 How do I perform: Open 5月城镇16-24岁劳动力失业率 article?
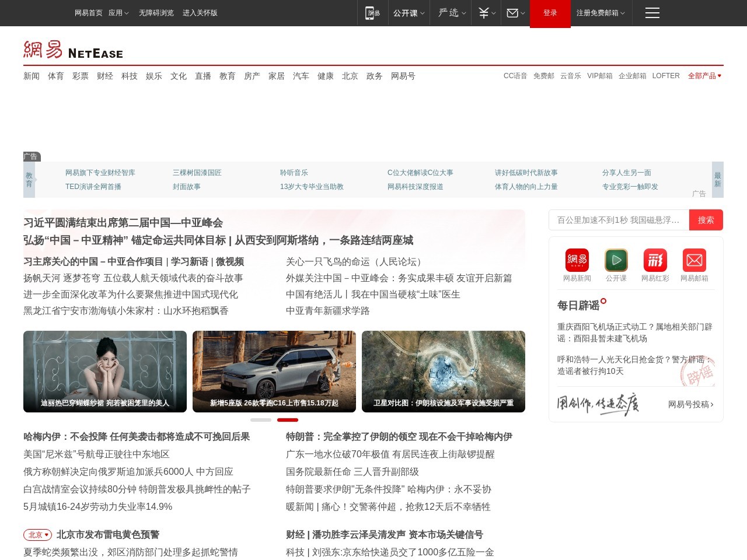pyautogui.click(x=97, y=507)
